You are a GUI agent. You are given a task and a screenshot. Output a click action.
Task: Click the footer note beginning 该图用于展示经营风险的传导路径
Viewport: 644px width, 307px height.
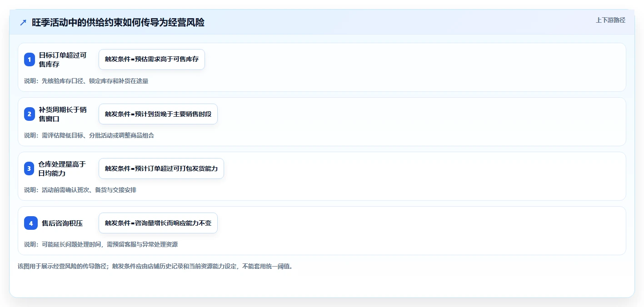[155, 266]
